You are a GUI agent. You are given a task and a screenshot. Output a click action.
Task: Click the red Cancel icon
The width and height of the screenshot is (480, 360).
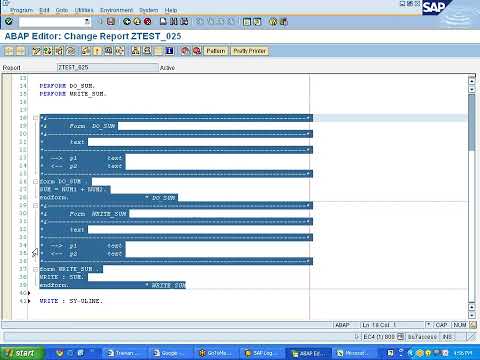pos(147,22)
